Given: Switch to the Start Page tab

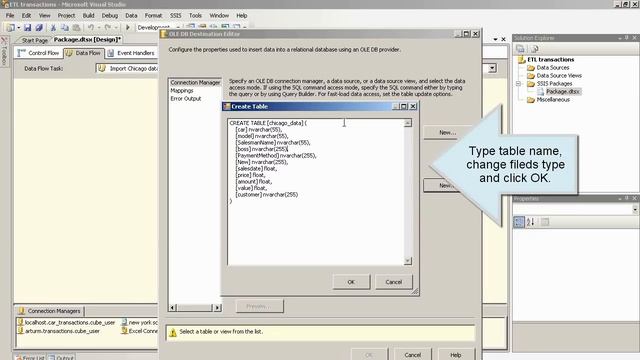Looking at the screenshot, I should point(34,40).
